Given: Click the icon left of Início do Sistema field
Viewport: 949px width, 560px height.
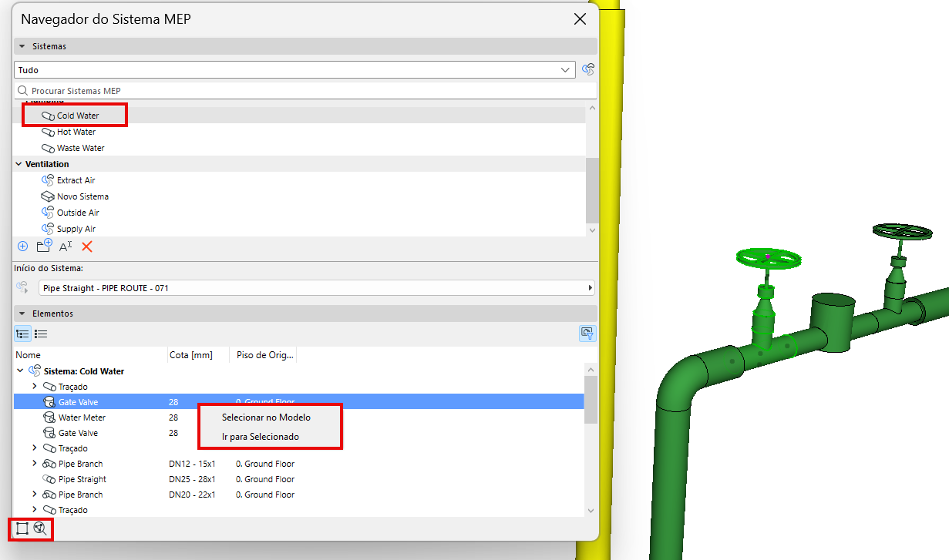Looking at the screenshot, I should point(22,287).
